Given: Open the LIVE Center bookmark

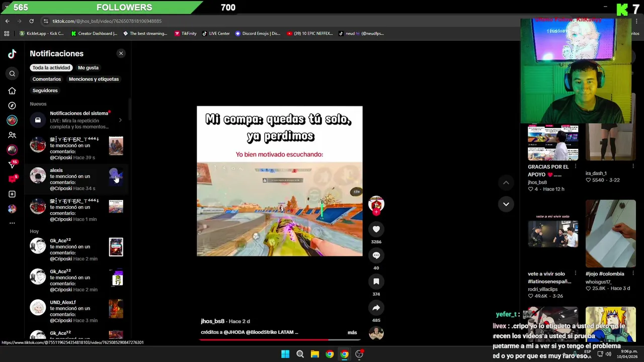Looking at the screenshot, I should [216, 34].
